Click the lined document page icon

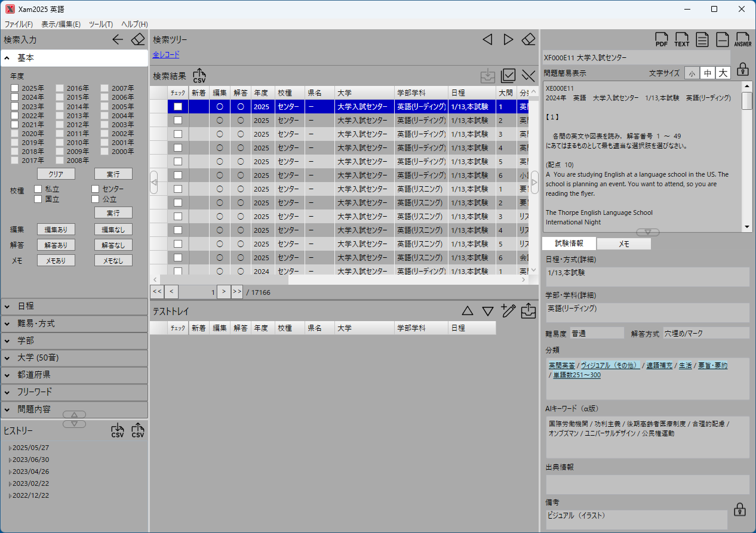(x=702, y=40)
